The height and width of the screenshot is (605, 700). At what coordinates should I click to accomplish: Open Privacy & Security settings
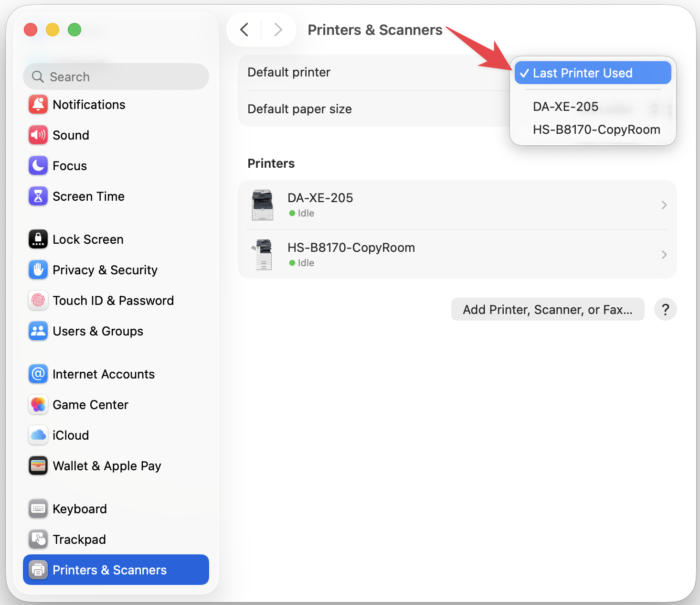click(x=105, y=270)
